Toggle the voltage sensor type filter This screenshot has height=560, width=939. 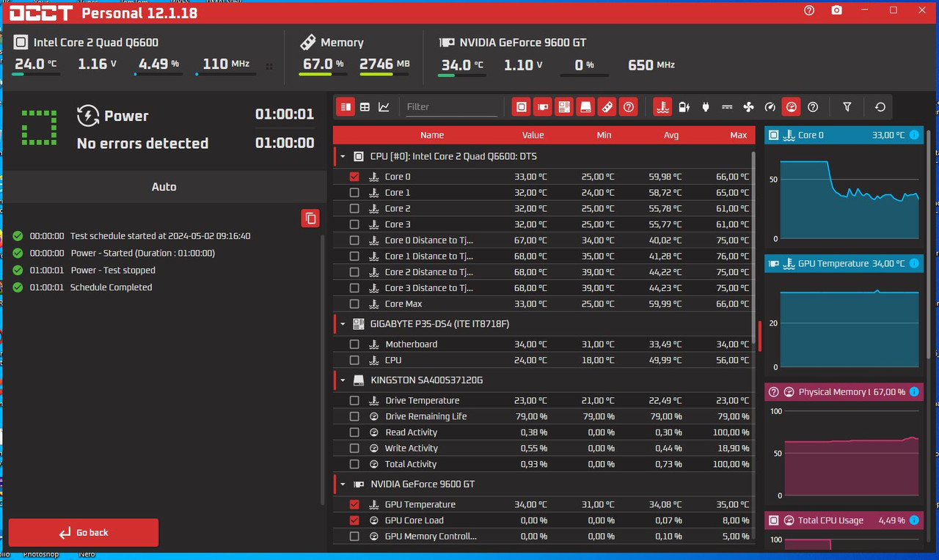click(727, 107)
